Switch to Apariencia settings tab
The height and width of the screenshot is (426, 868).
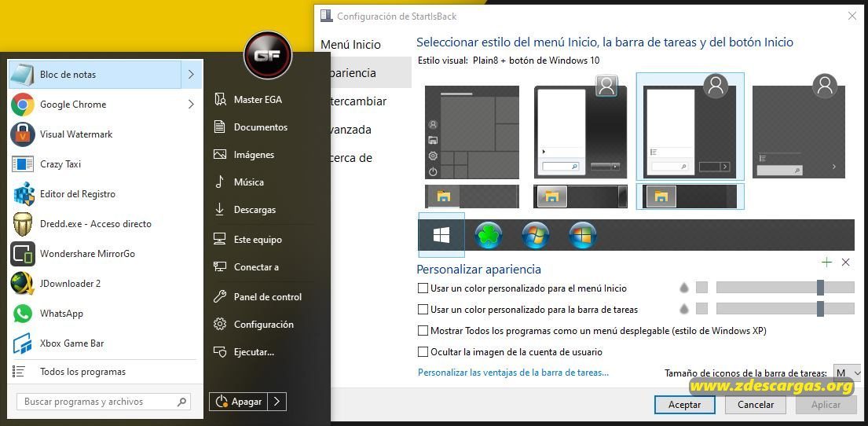coord(371,73)
